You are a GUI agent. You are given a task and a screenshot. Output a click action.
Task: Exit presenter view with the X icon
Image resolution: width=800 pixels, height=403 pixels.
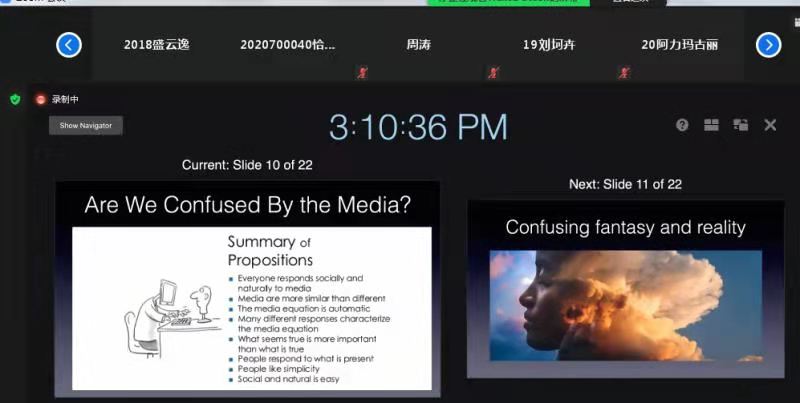(x=770, y=125)
